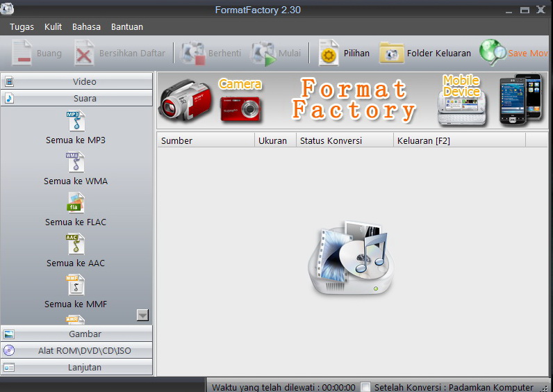The image size is (553, 392).
Task: Sort by the Status Konversi column header
Action: 345,140
